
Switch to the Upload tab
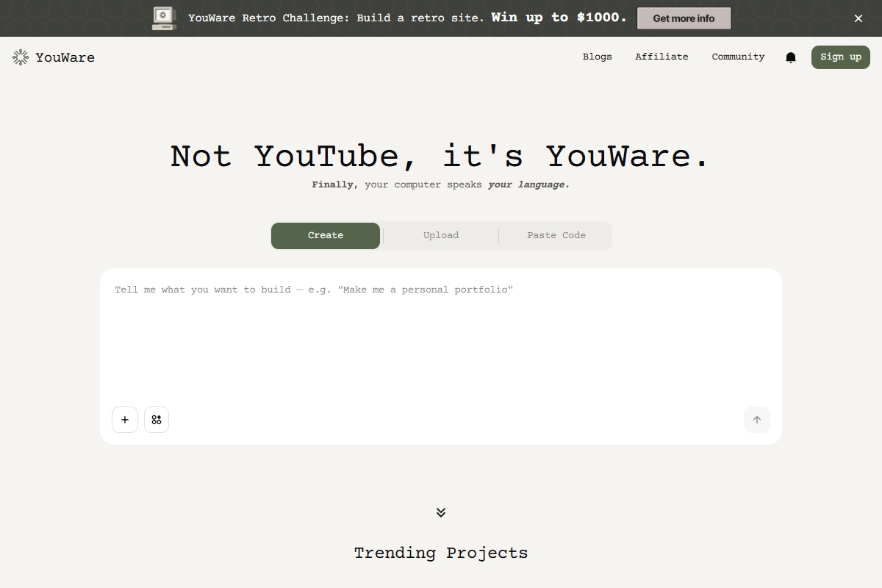pos(441,235)
